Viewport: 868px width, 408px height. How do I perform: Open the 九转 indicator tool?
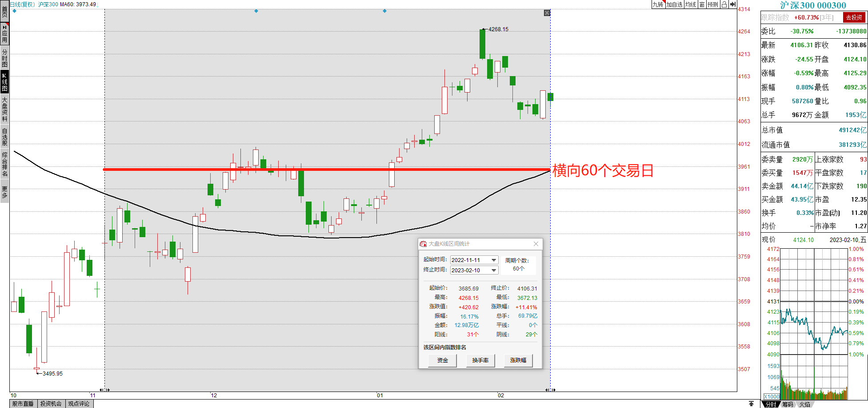coord(658,4)
